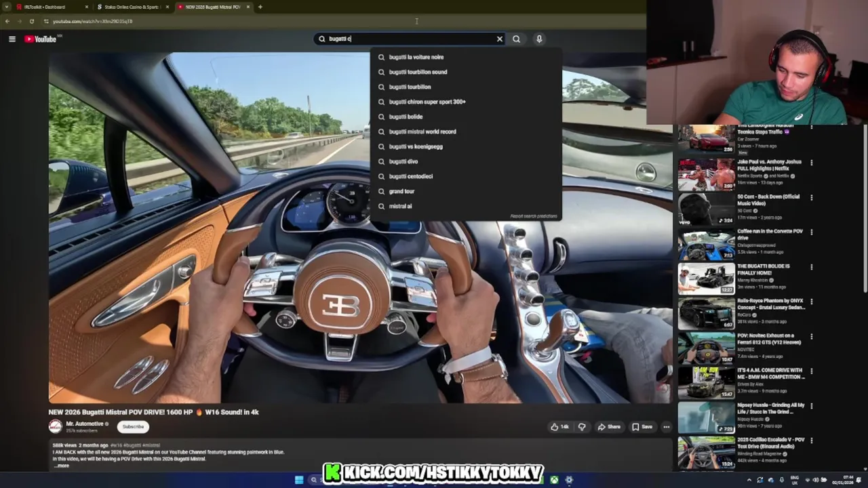Select suggestion 'bugatti mistral world record'
Viewport: 868px width, 488px height.
coord(466,131)
